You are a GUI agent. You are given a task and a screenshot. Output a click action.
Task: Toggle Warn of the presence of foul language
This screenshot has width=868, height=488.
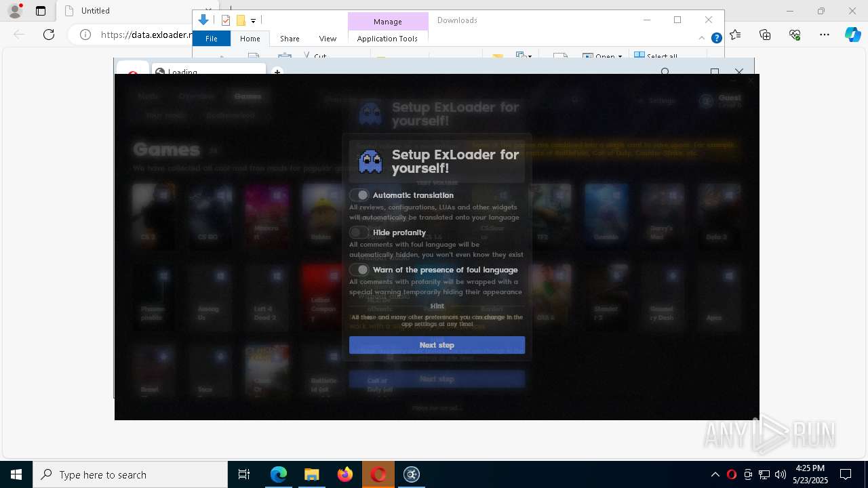[359, 269]
